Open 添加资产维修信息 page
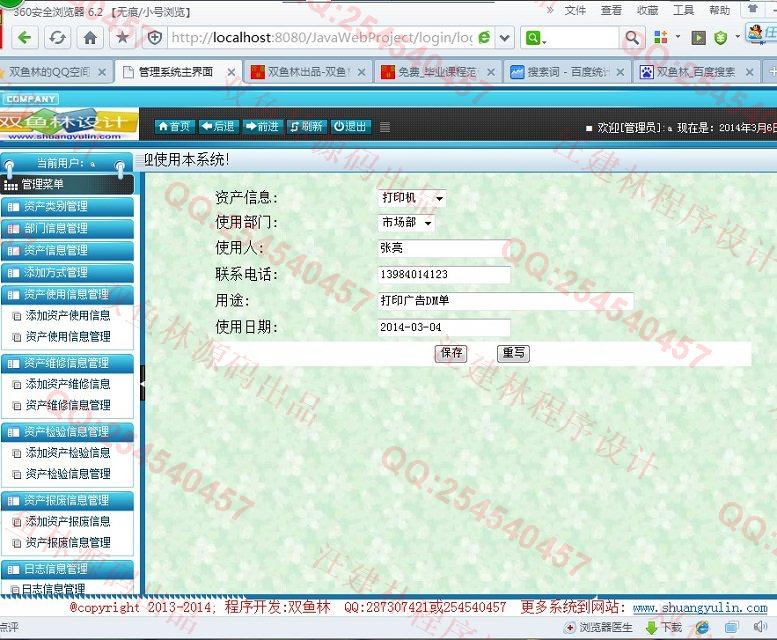 pyautogui.click(x=67, y=384)
